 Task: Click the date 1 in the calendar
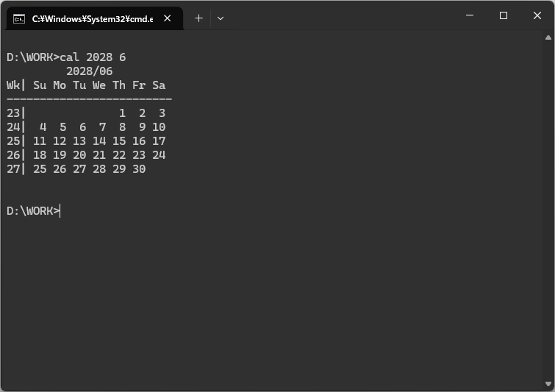pos(122,113)
